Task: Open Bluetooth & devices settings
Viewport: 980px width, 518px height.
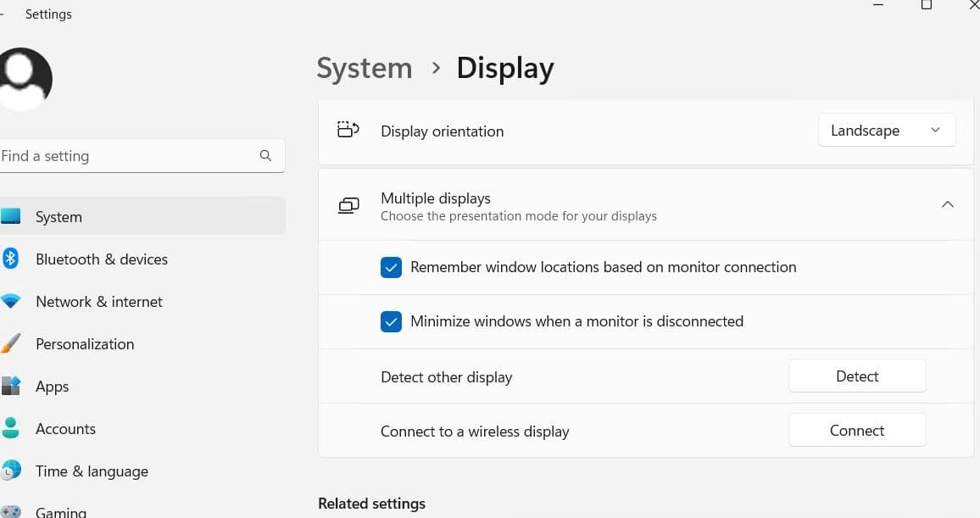Action: 142,259
